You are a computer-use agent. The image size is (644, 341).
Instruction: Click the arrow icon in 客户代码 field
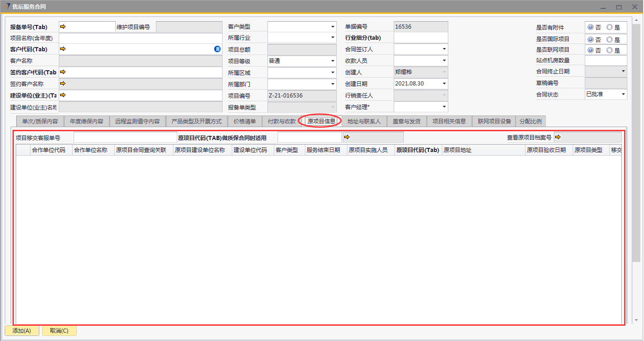[63, 49]
